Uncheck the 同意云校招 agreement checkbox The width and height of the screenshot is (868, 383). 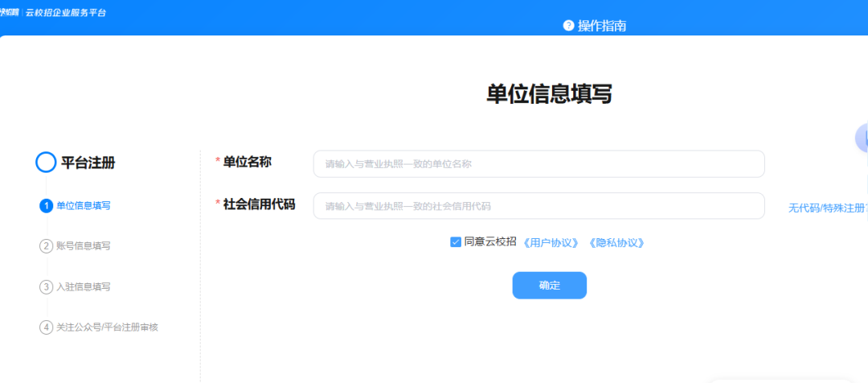click(456, 242)
